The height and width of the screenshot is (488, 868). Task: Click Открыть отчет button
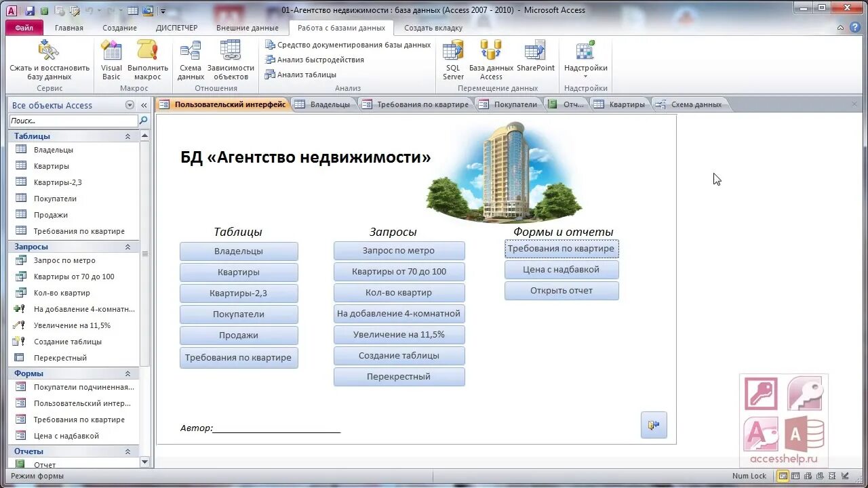pyautogui.click(x=561, y=291)
